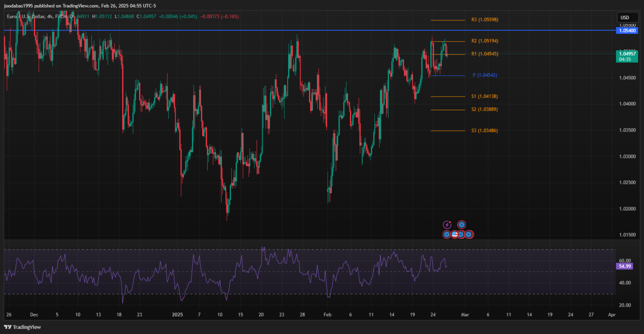Click the 2025 label on time axis

[x=177, y=315]
